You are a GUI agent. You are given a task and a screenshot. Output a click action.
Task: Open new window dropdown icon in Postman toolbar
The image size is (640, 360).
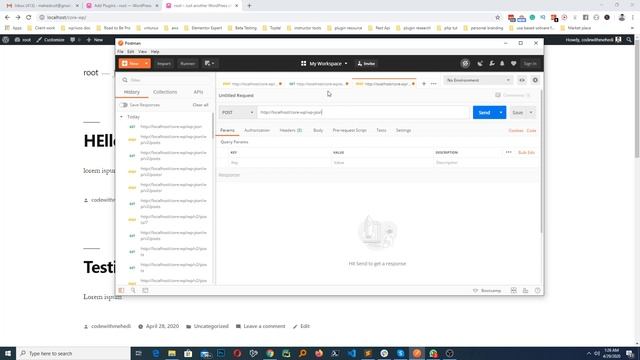209,64
